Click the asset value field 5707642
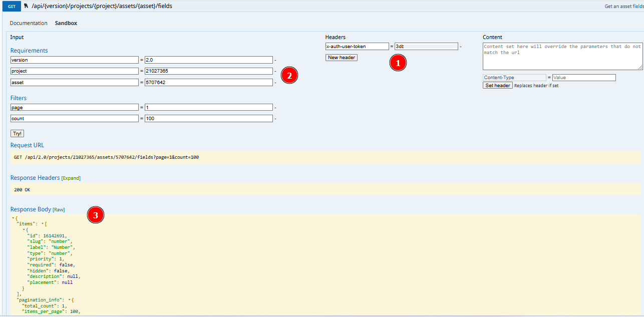The image size is (644, 317). coord(209,82)
